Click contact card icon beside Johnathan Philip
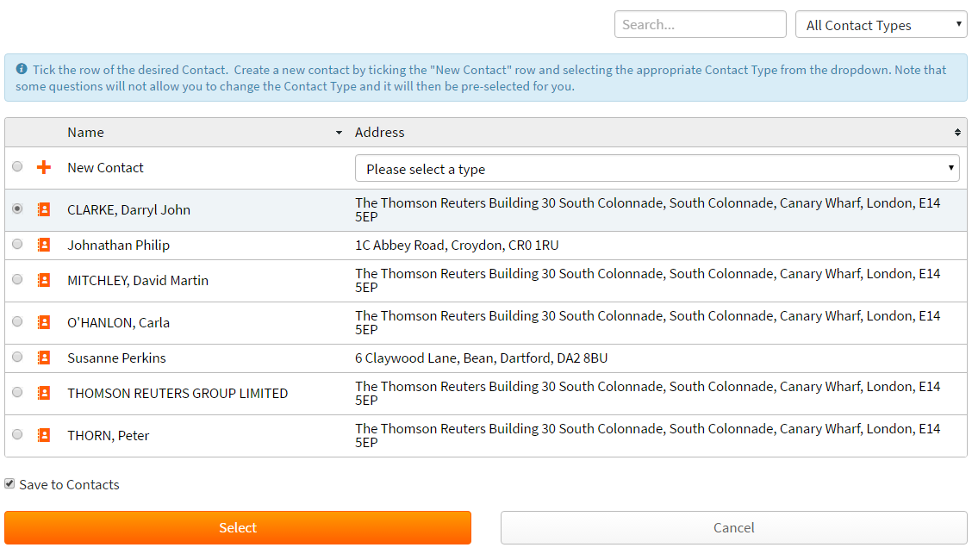 pos(44,245)
